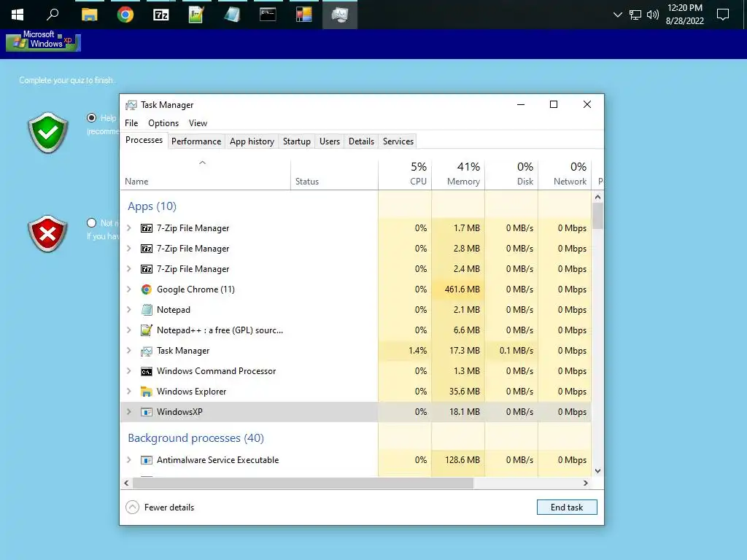Expand the Notepad++ process row
The width and height of the screenshot is (747, 560).
click(129, 330)
